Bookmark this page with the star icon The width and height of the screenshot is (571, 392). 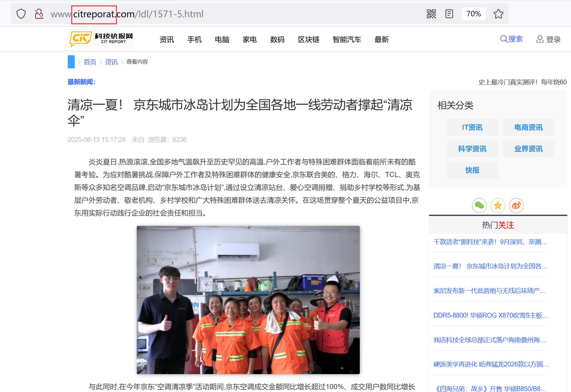498,14
